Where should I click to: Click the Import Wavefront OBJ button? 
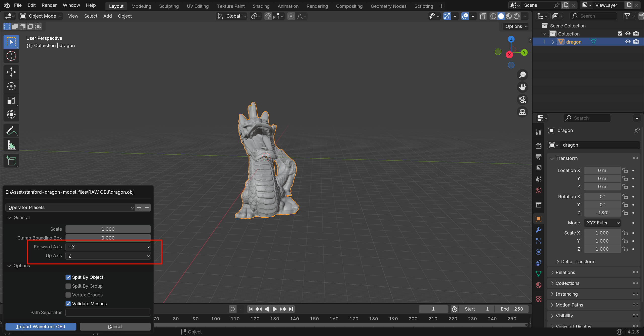pos(41,326)
